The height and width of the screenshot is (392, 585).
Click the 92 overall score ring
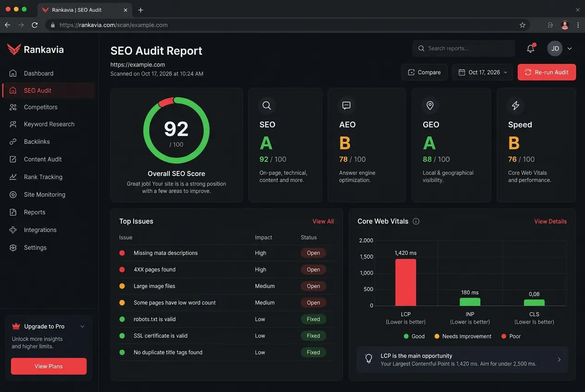[x=176, y=130]
